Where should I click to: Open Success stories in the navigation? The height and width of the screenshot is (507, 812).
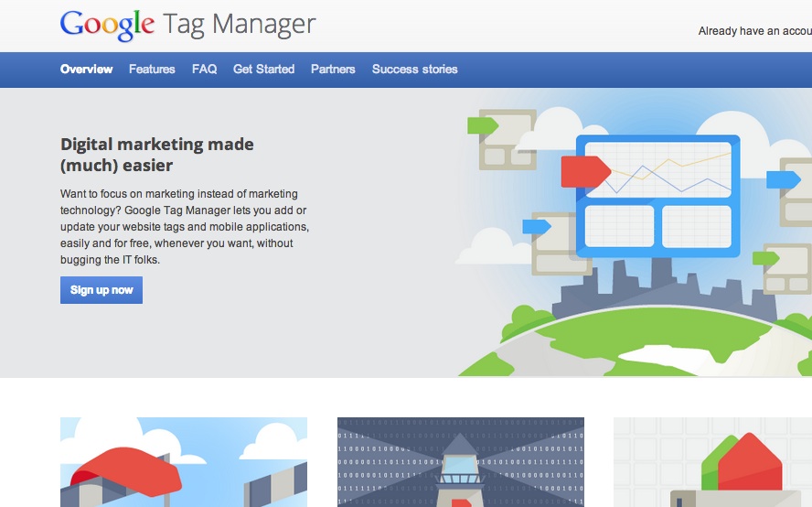(x=415, y=69)
